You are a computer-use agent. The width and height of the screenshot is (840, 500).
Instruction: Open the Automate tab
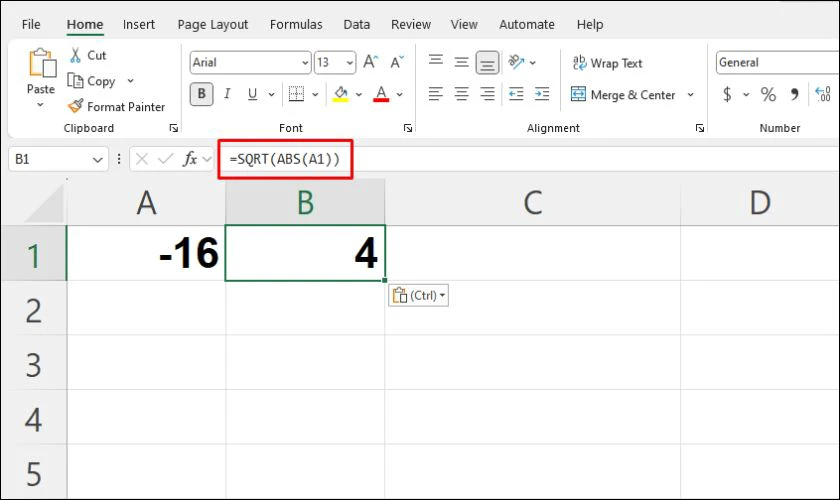pyautogui.click(x=527, y=24)
